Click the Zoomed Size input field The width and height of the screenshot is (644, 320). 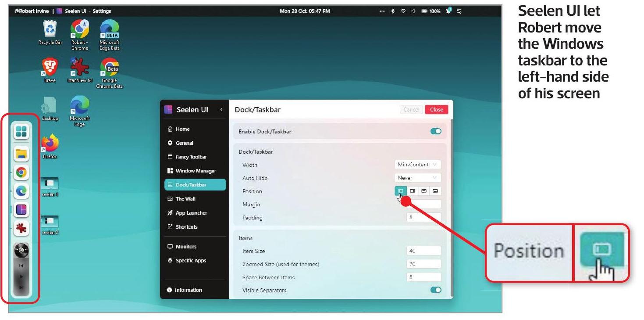point(424,264)
